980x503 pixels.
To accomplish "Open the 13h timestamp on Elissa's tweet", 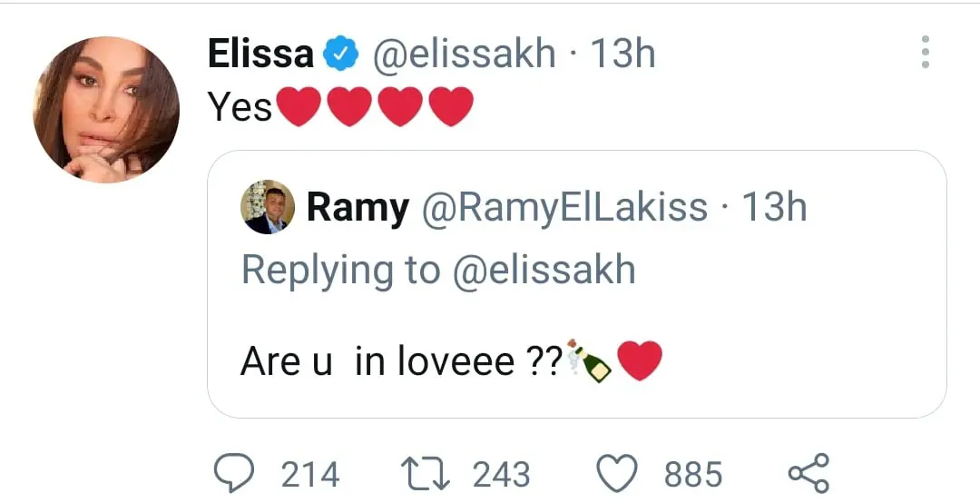I will click(622, 54).
